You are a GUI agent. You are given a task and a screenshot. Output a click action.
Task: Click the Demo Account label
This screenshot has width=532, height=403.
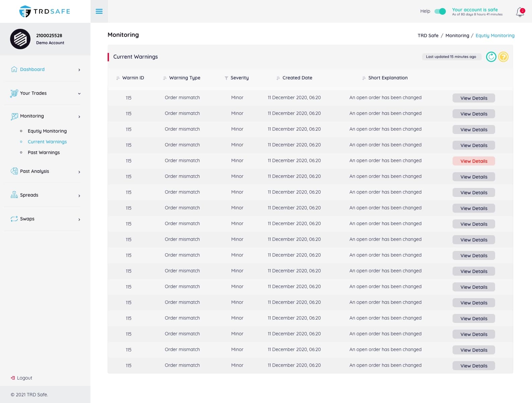[50, 43]
